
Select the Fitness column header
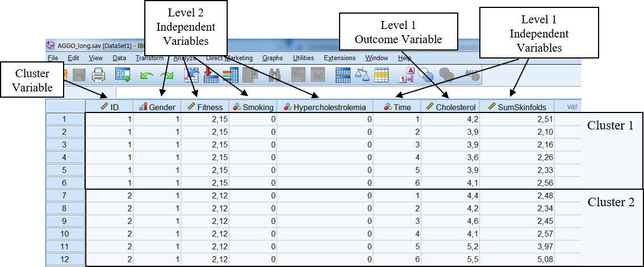[x=205, y=107]
